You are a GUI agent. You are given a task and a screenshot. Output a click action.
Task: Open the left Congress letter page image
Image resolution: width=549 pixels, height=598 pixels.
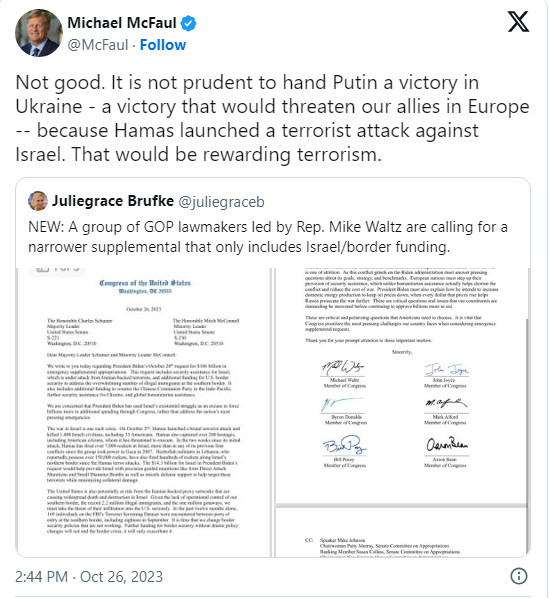143,412
